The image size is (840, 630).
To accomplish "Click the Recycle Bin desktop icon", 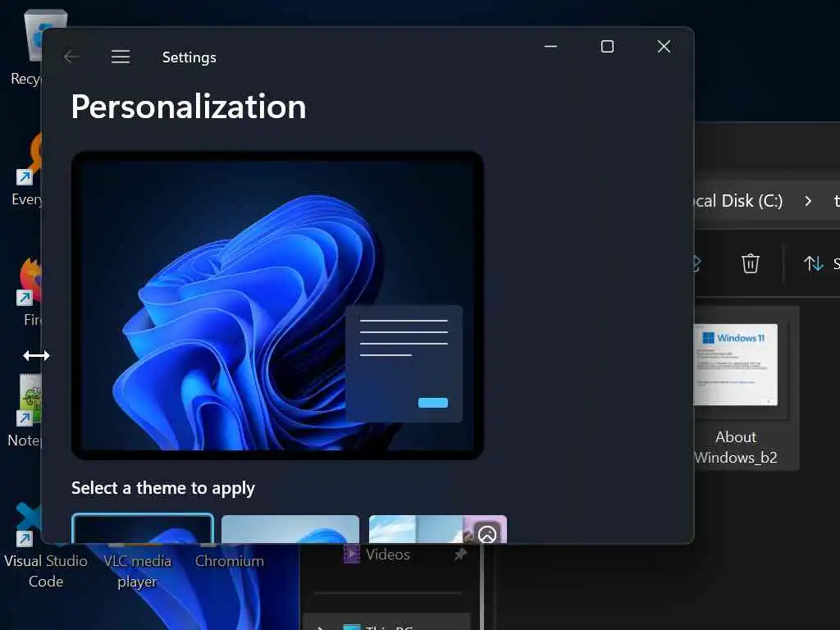I will (33, 35).
